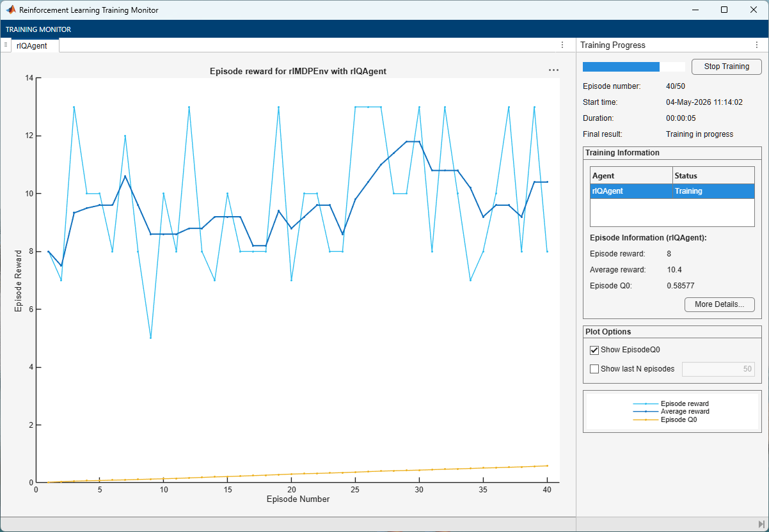Enable the Show last N episodes checkbox

(x=594, y=369)
